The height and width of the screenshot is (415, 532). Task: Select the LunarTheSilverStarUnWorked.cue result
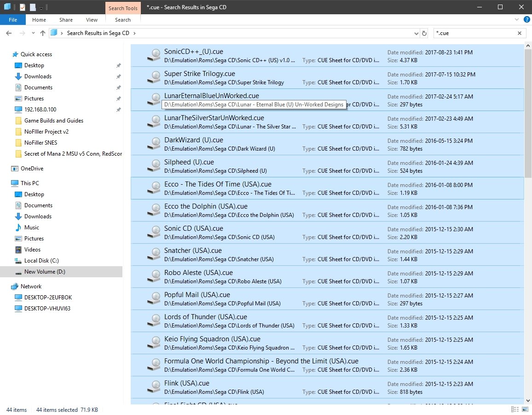327,122
